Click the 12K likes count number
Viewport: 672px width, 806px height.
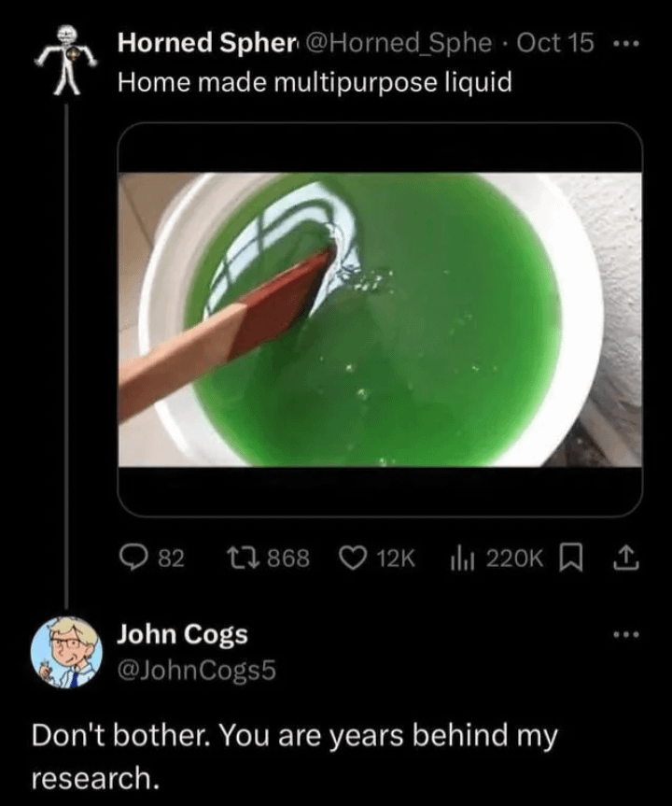point(395,558)
